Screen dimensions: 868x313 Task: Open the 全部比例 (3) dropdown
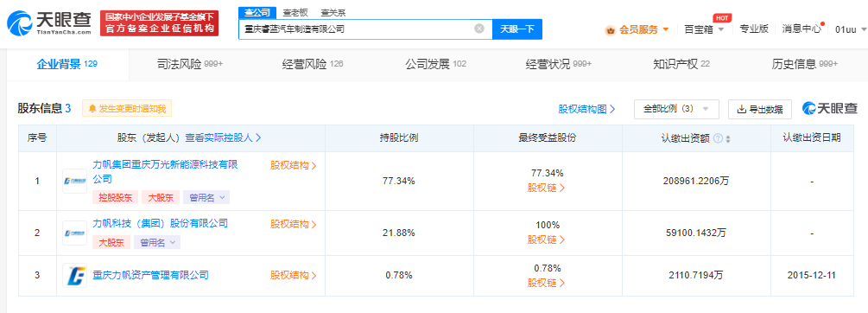point(676,109)
